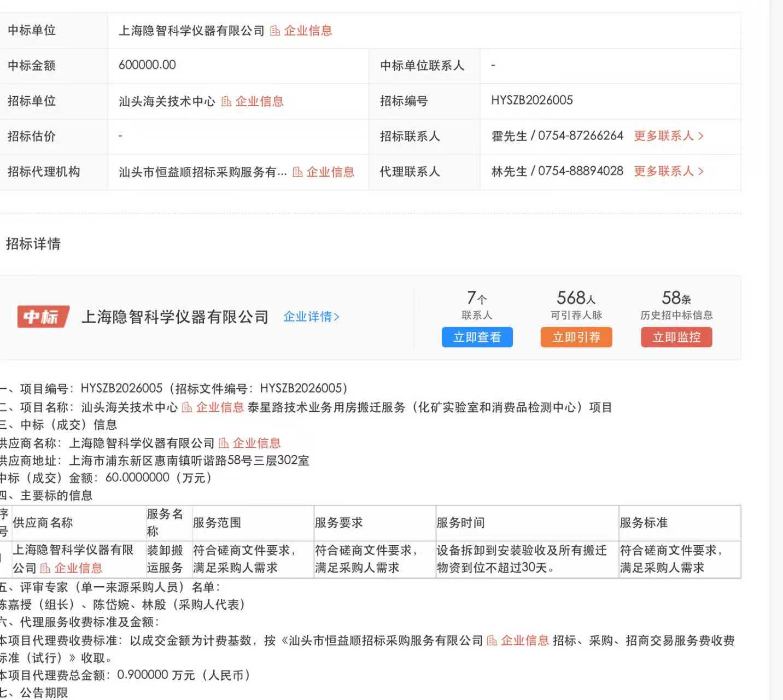Expand 更多联系人 for 霍先生 row
Image resolution: width=783 pixels, height=700 pixels.
[x=668, y=136]
